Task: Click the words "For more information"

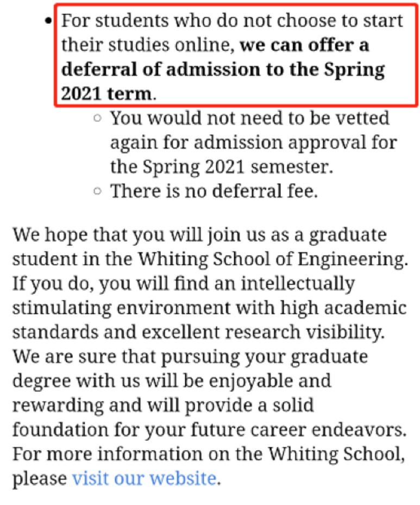Action: point(108,454)
